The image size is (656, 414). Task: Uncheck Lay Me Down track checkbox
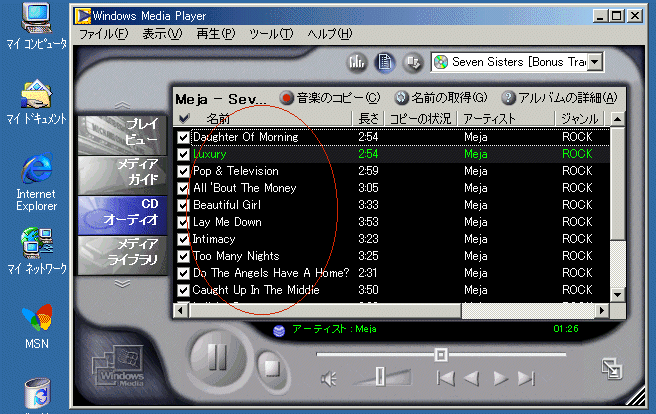click(183, 222)
